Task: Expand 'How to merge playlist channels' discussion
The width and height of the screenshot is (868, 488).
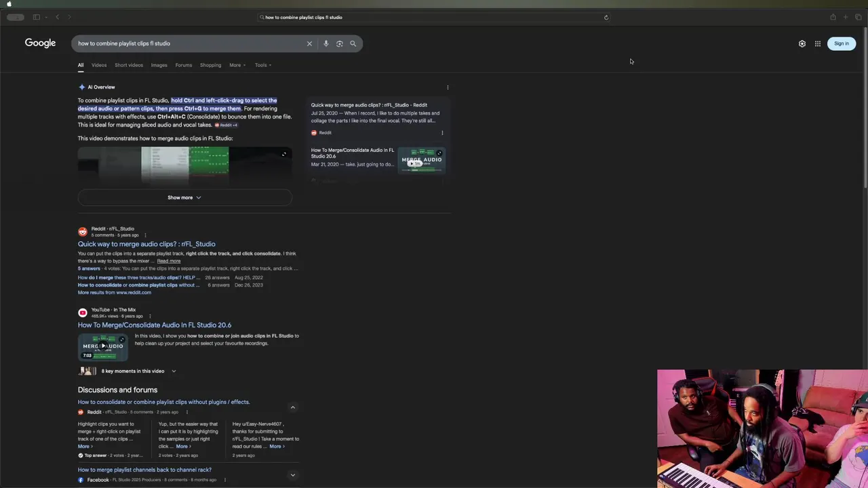Action: [293, 475]
